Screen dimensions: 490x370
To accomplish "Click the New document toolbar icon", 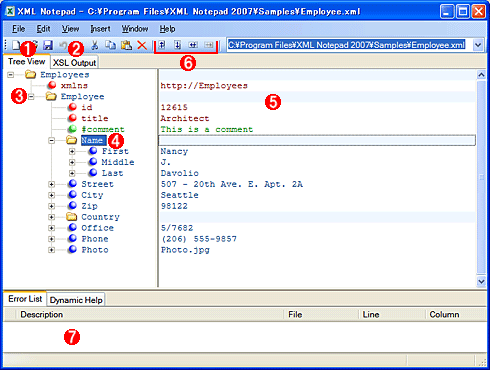I will 16,45.
